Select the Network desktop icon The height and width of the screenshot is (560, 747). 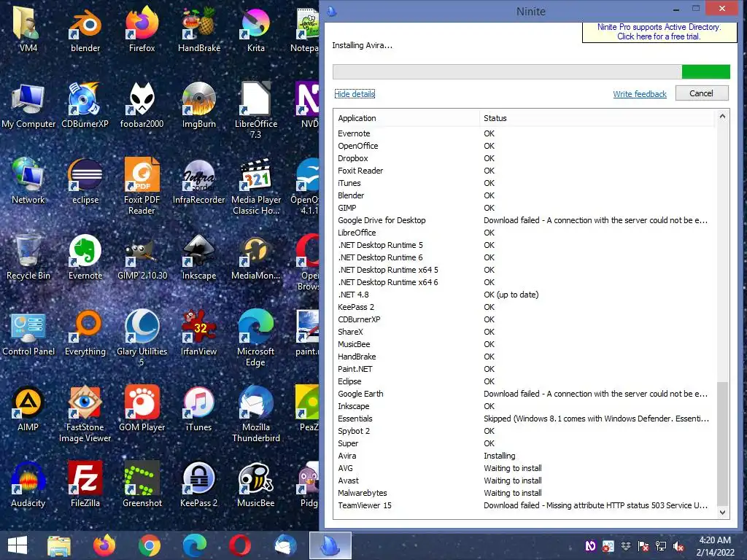28,181
